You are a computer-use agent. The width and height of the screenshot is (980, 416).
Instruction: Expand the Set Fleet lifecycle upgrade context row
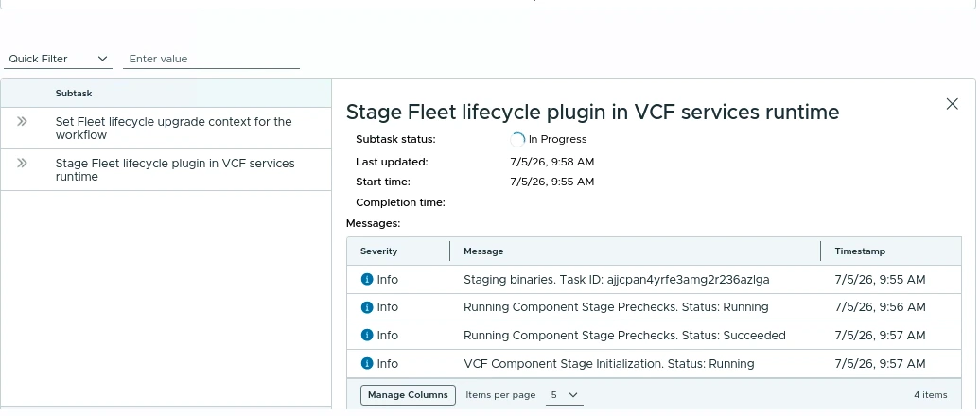coord(22,121)
